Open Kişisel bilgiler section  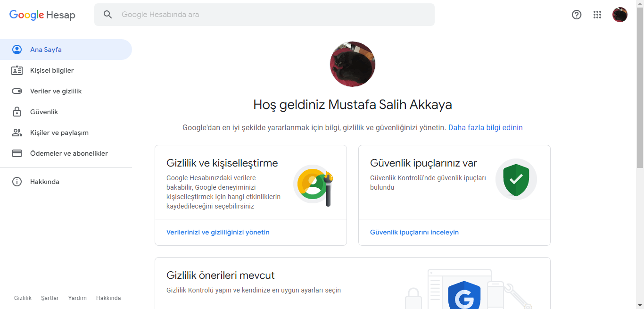66,70
